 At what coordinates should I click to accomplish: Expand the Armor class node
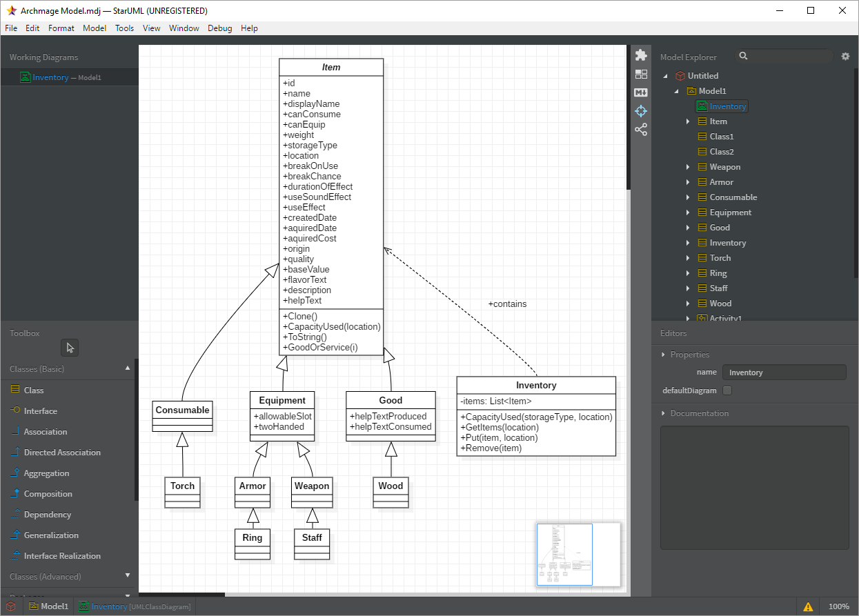pos(688,182)
